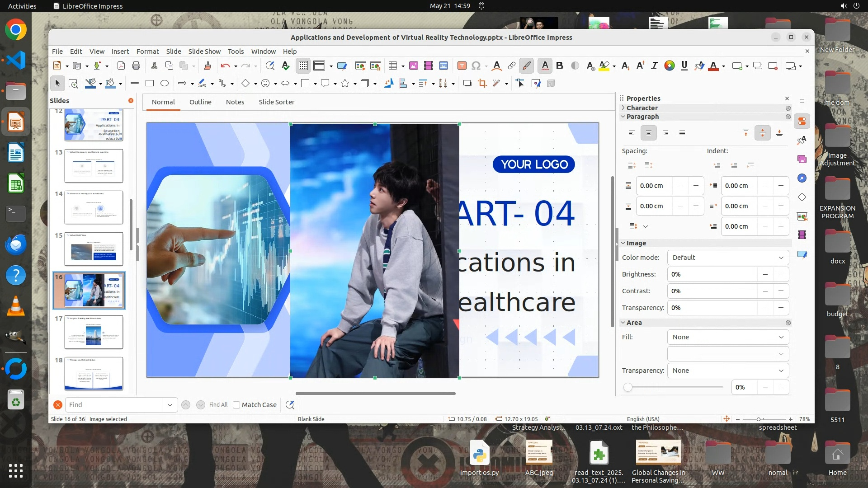Increase the Brightness value with plus

tap(781, 274)
